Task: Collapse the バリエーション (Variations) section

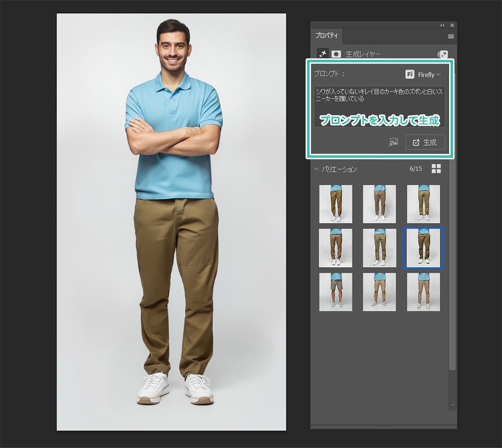Action: tap(316, 169)
